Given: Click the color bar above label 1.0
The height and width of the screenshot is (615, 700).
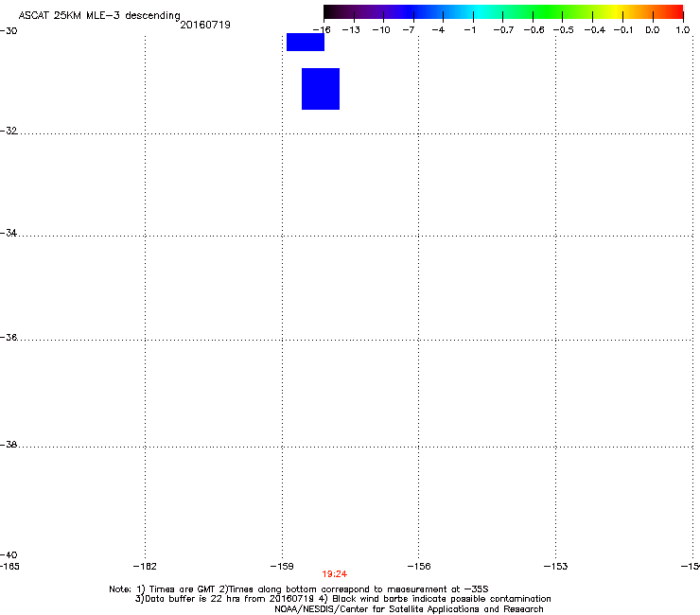Looking at the screenshot, I should click(x=681, y=11).
